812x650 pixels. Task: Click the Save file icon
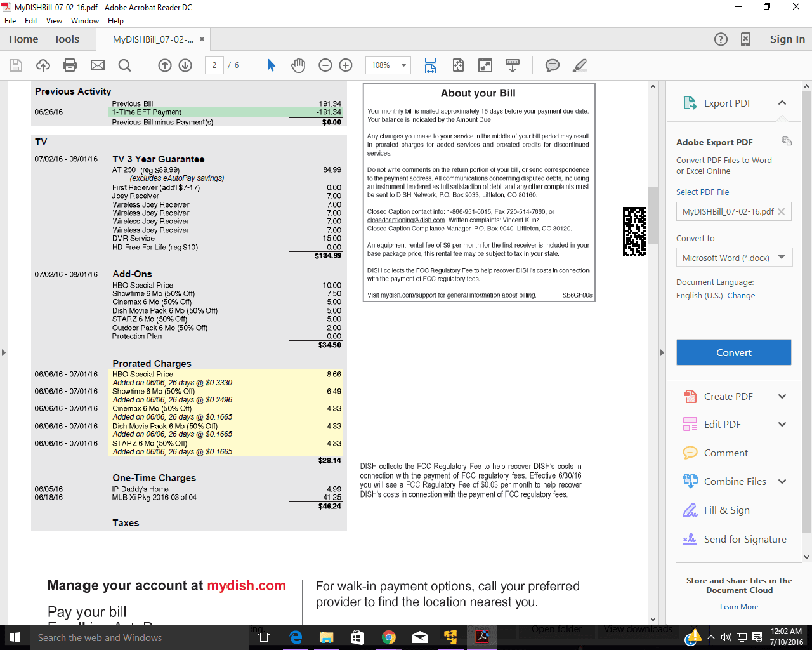pos(16,65)
